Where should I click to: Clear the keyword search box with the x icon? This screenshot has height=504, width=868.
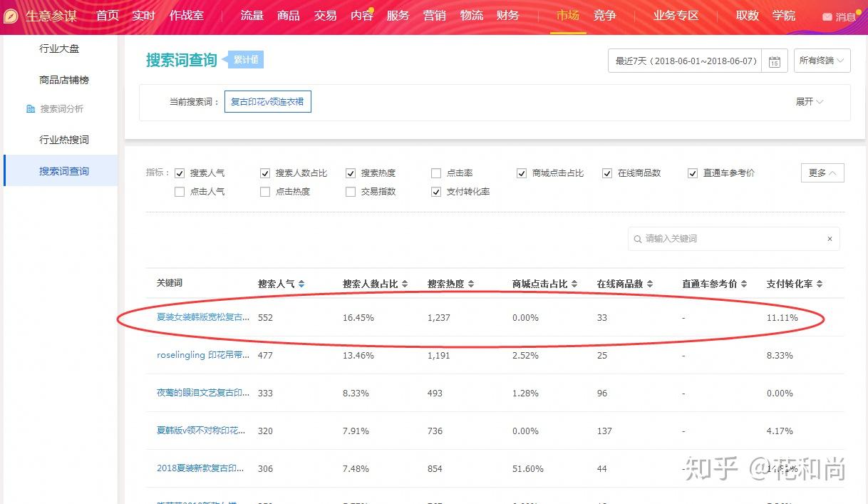[x=830, y=239]
